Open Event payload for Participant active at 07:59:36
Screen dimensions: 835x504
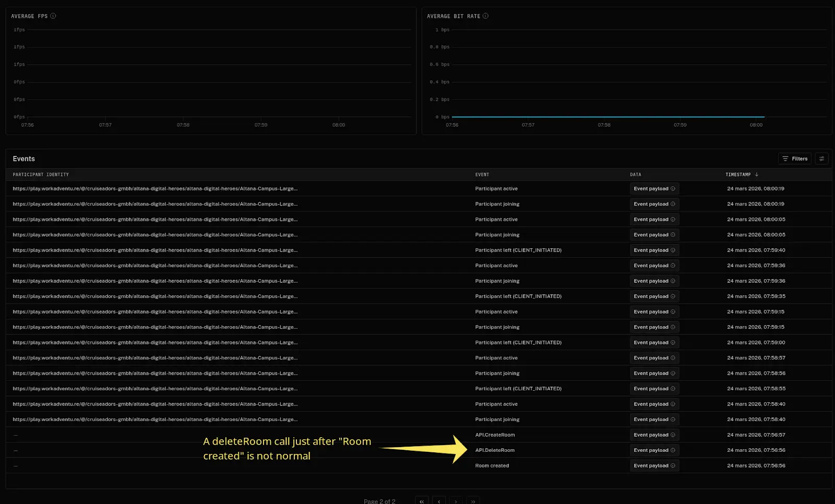654,266
